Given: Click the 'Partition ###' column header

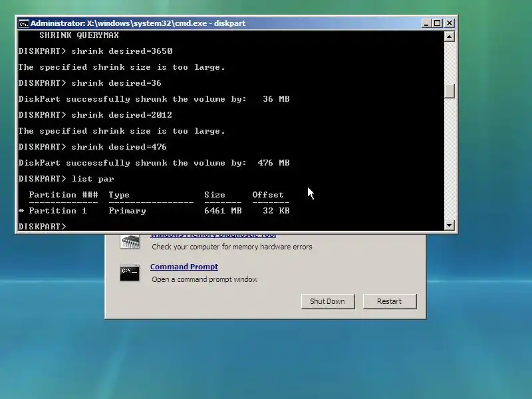Looking at the screenshot, I should click(x=63, y=195).
